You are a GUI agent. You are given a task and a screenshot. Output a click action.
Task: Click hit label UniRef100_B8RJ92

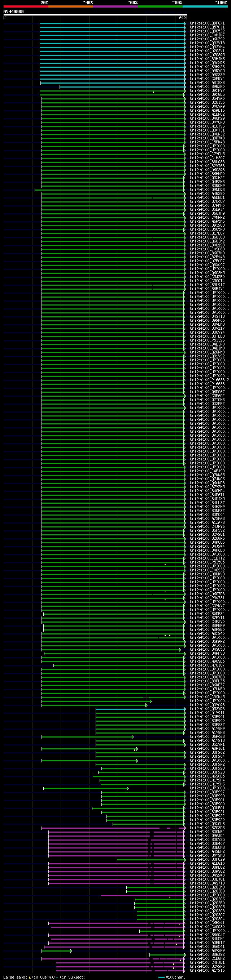coord(208,954)
